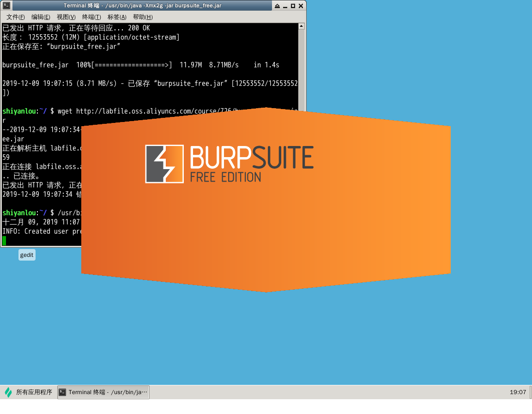
Task: Open the 帮助(H) menu in Terminal
Action: 143,17
